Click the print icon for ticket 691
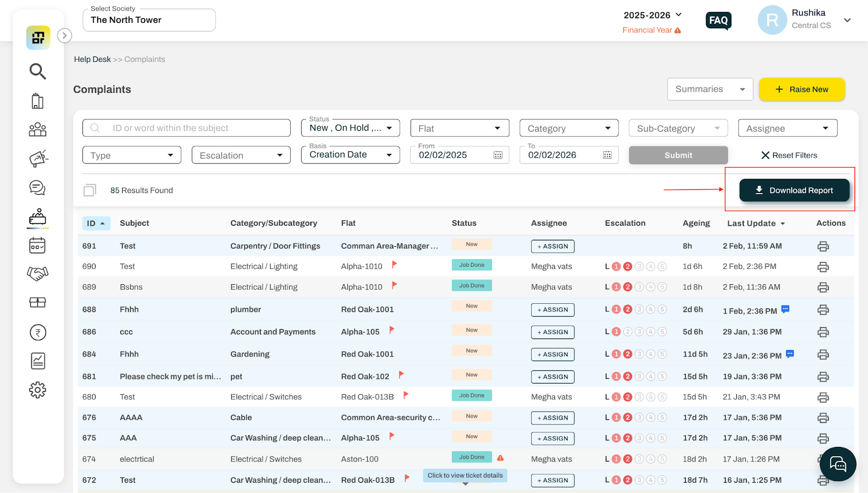 coord(823,246)
